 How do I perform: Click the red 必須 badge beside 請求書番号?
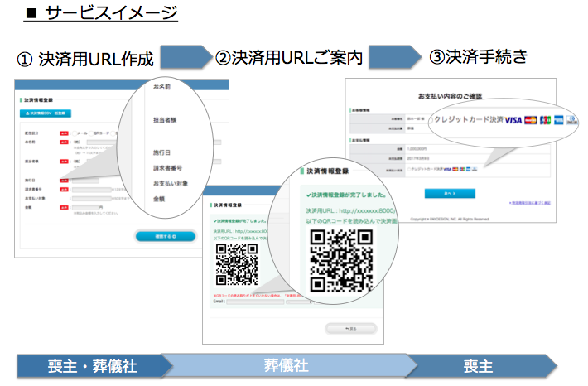[64, 190]
